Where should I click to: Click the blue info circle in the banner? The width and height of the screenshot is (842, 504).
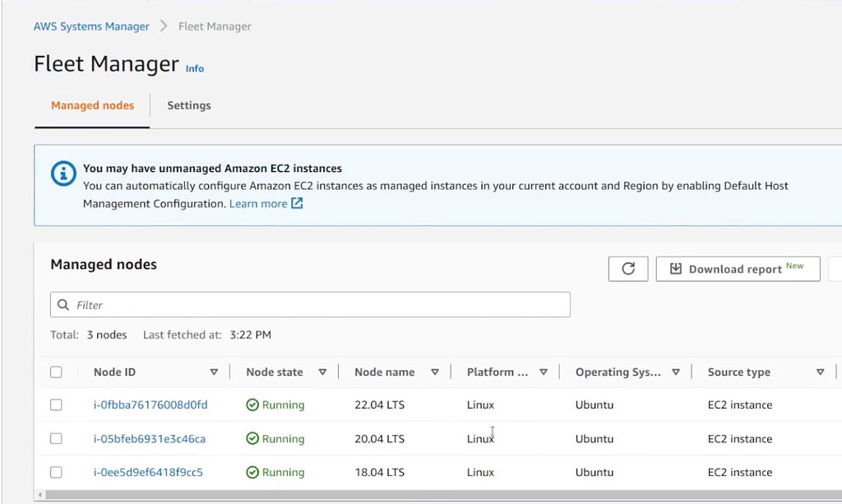tap(63, 174)
